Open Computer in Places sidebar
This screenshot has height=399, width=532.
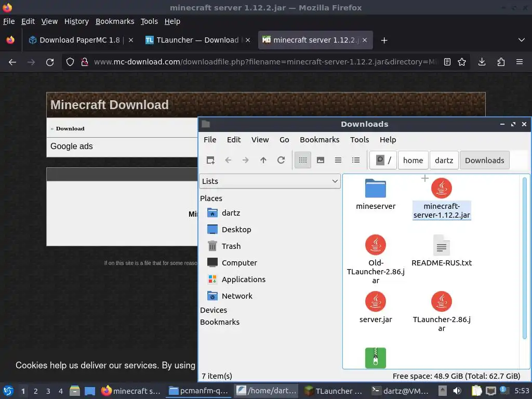[x=232, y=263]
